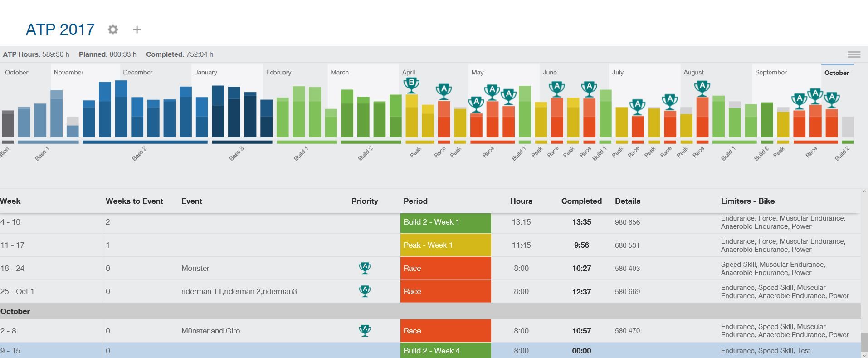Open the chart hamburger menu
Image resolution: width=868 pixels, height=358 pixels.
point(854,54)
